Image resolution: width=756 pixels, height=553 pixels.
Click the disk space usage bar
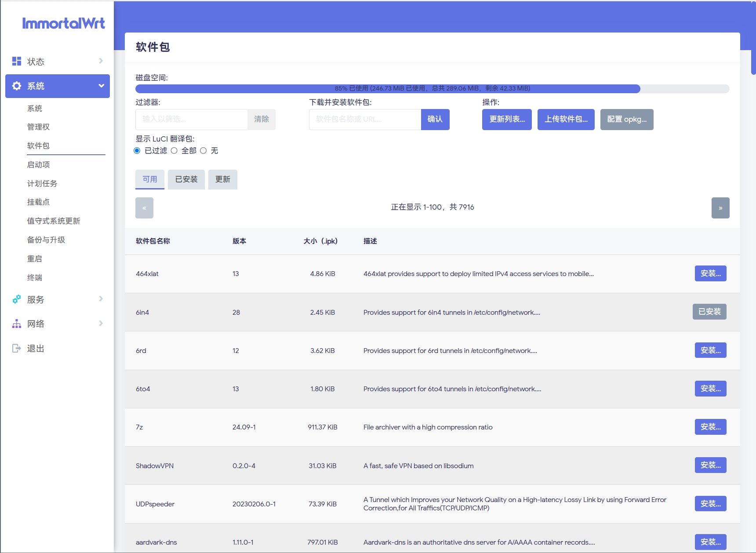click(432, 89)
